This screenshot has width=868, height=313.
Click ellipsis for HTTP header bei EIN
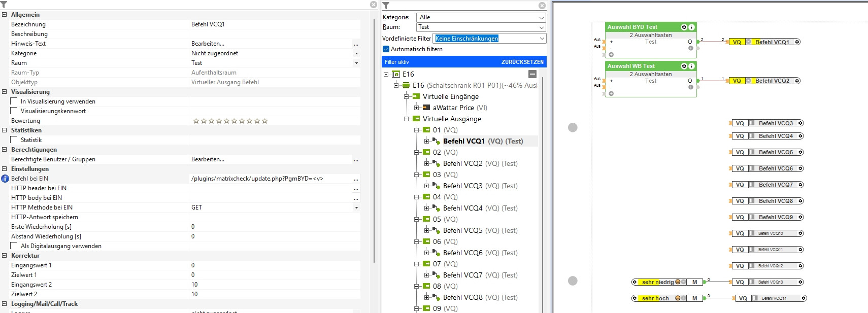pyautogui.click(x=356, y=188)
